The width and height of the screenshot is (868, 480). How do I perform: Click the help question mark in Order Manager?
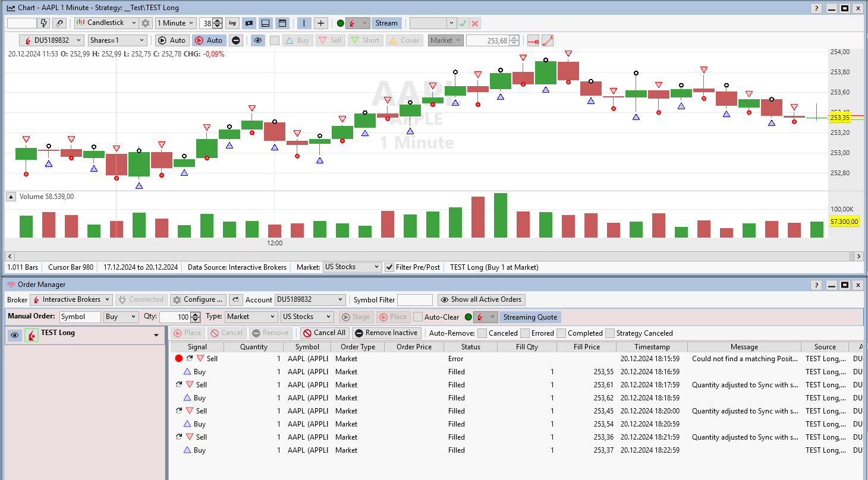coord(816,285)
